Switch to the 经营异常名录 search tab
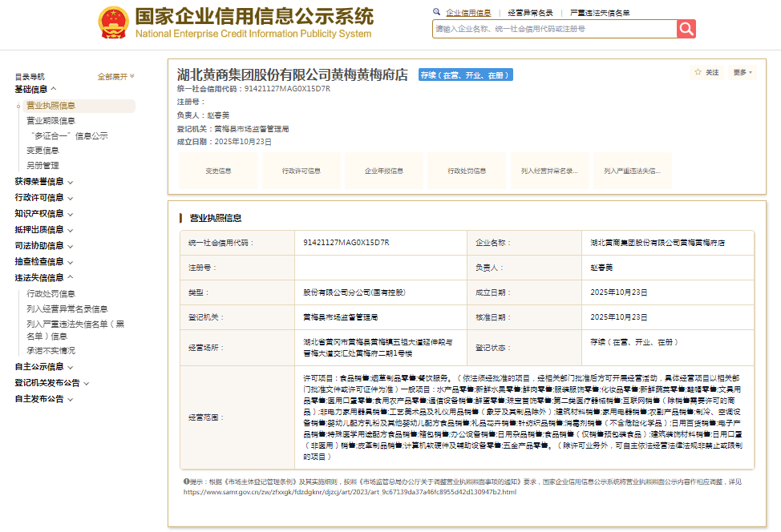 (x=530, y=13)
